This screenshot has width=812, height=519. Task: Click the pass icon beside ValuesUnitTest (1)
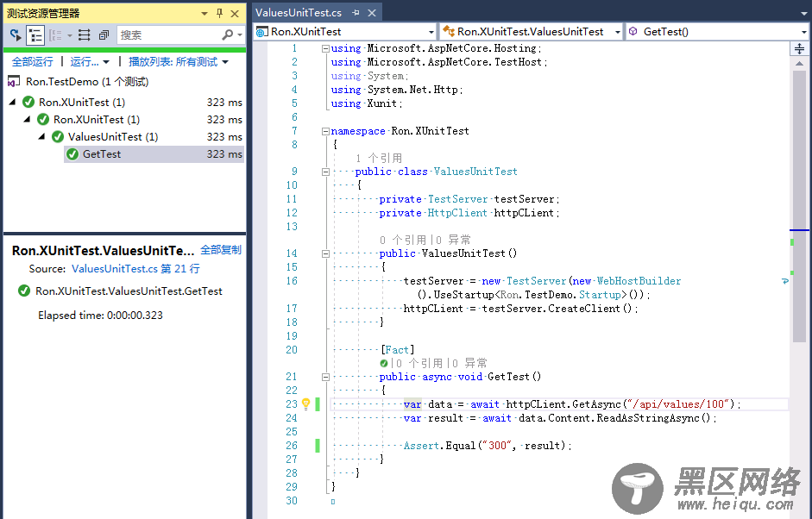tap(58, 136)
